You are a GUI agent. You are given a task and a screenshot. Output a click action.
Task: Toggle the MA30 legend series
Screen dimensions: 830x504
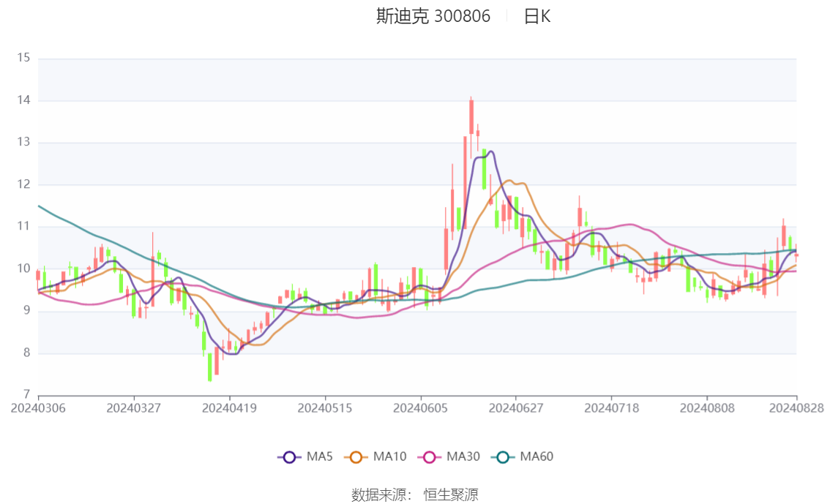pos(449,457)
